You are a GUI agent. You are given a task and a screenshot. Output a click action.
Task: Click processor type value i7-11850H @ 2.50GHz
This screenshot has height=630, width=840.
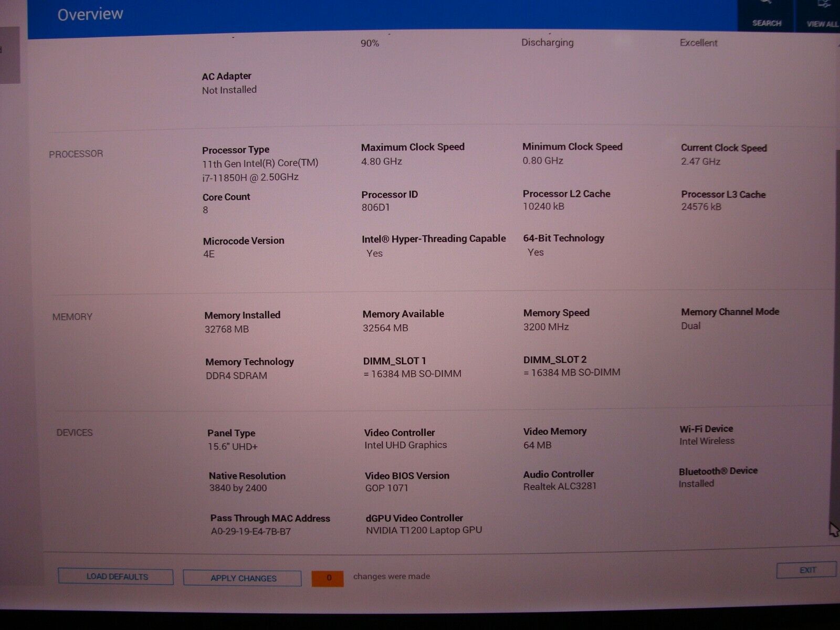[x=250, y=177]
